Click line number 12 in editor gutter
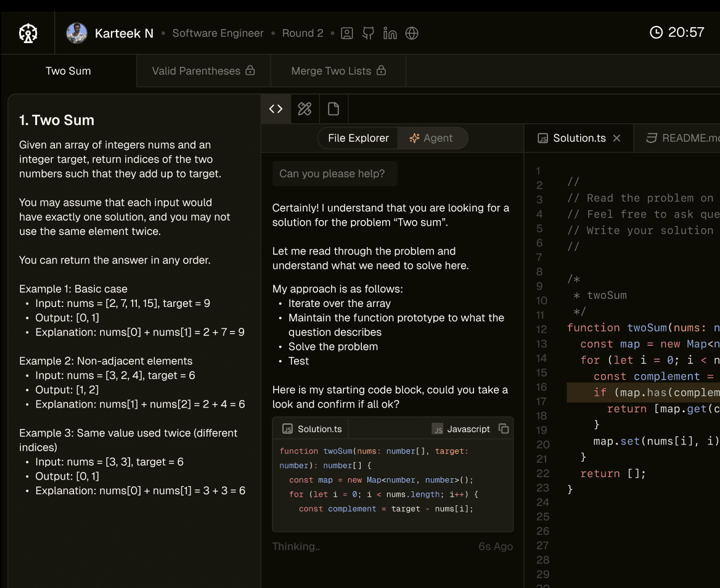Image resolution: width=720 pixels, height=588 pixels. coord(541,329)
